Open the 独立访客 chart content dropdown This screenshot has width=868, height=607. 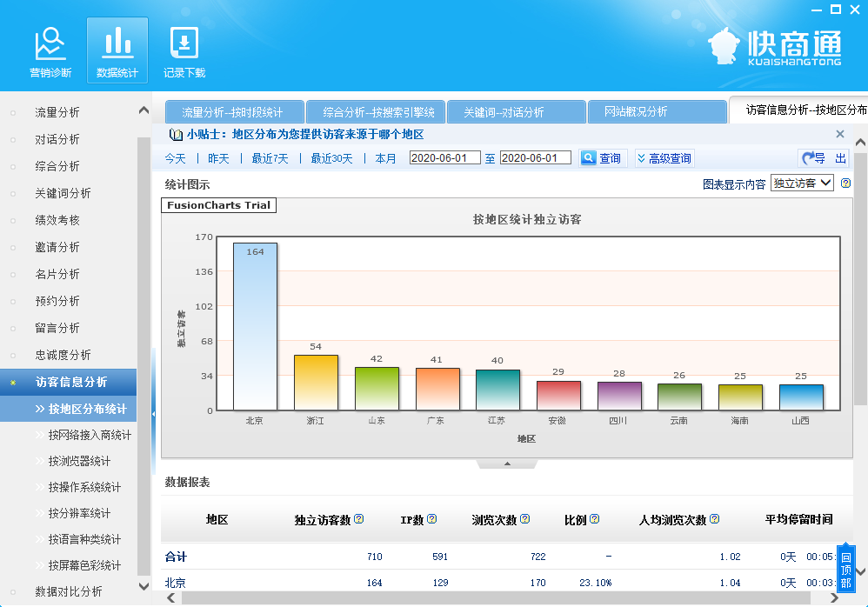802,183
